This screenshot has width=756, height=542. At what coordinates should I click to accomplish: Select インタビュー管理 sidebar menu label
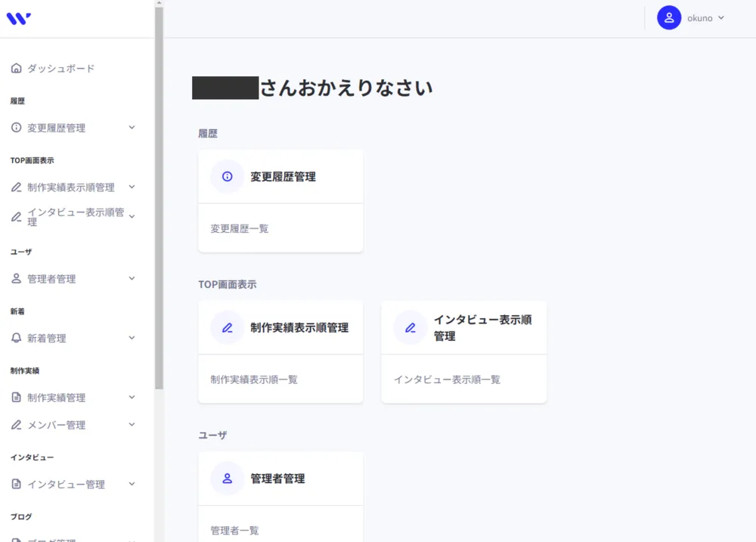click(66, 484)
